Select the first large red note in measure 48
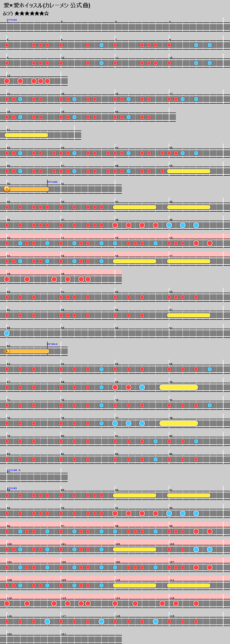230x644 pixels. click(x=7, y=279)
